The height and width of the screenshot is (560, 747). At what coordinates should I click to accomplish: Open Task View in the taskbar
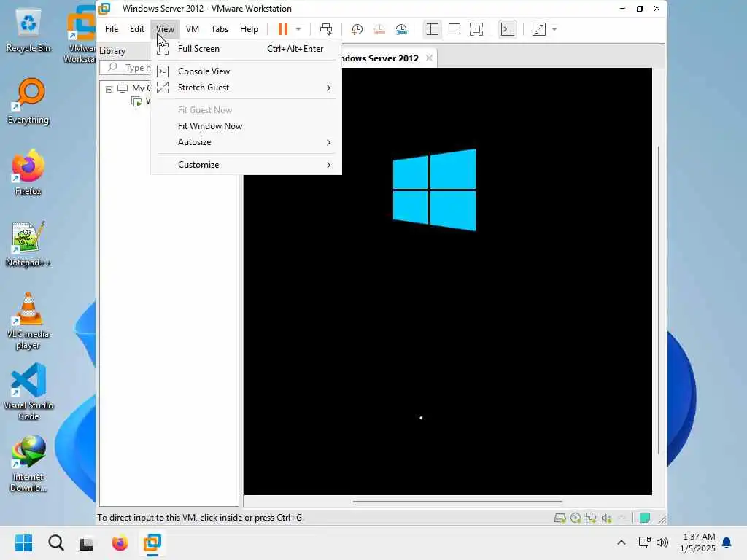point(86,542)
